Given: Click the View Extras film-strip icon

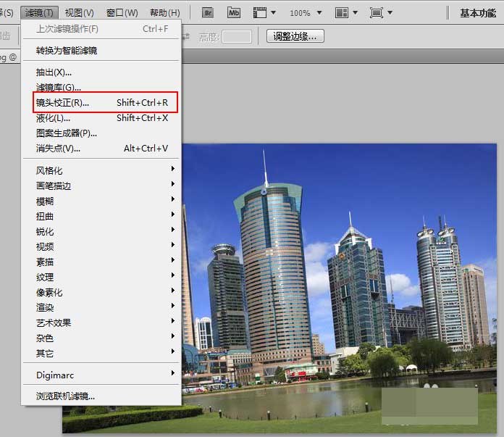Looking at the screenshot, I should pos(260,13).
